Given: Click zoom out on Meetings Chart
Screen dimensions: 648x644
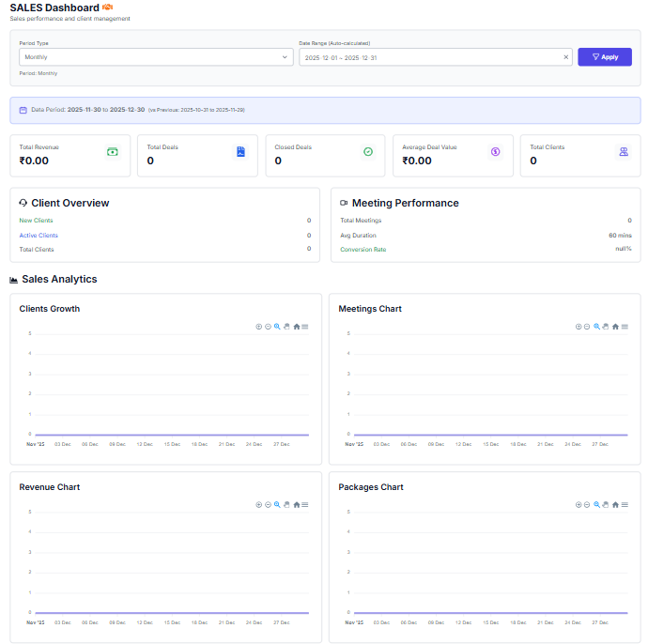Looking at the screenshot, I should pos(587,327).
